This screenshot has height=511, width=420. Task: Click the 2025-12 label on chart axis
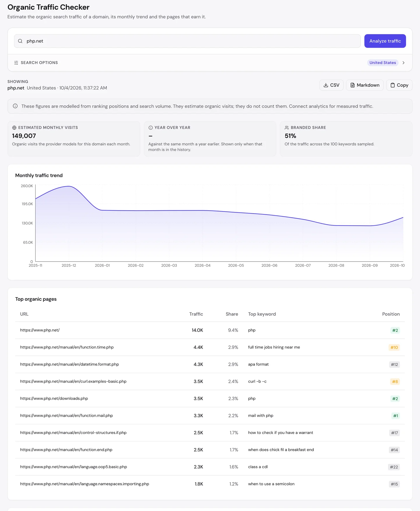click(x=69, y=265)
